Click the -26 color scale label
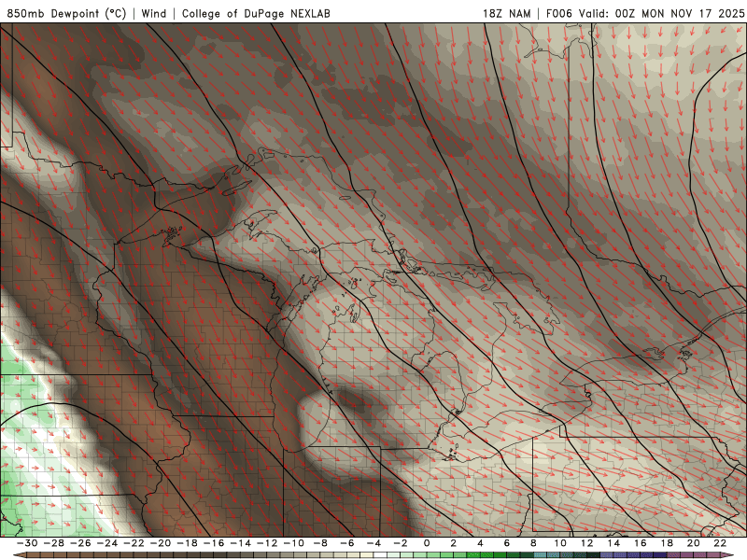The width and height of the screenshot is (747, 560). 80,543
